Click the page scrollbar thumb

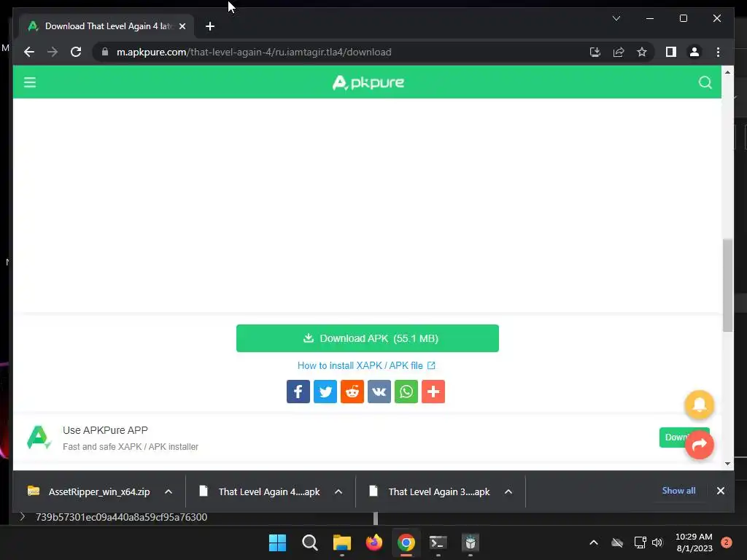(727, 285)
